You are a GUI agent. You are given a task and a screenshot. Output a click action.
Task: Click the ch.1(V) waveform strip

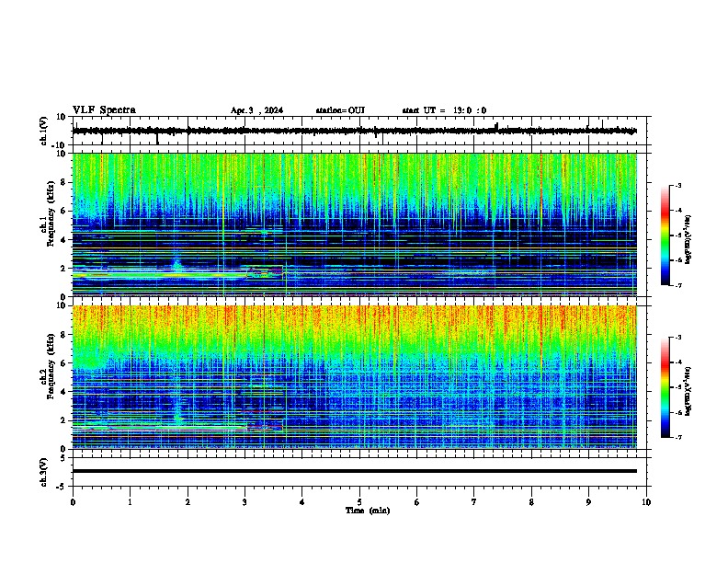[x=355, y=131]
